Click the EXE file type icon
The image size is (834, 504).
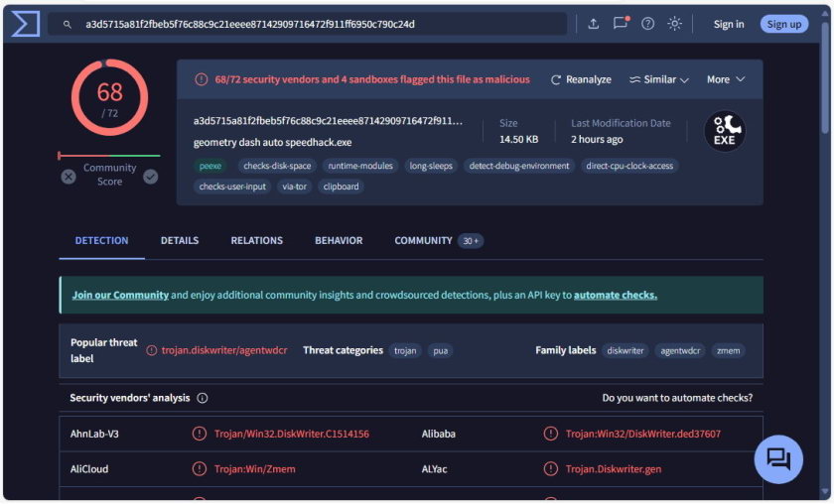click(x=725, y=131)
